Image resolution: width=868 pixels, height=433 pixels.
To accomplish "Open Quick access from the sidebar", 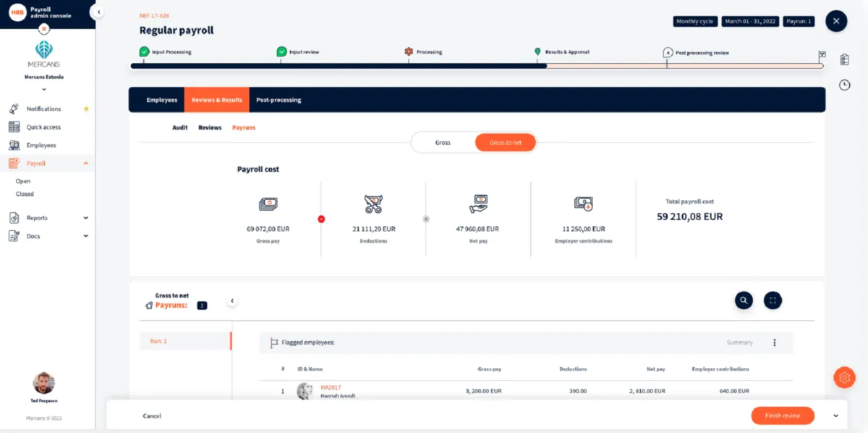I will pos(43,127).
